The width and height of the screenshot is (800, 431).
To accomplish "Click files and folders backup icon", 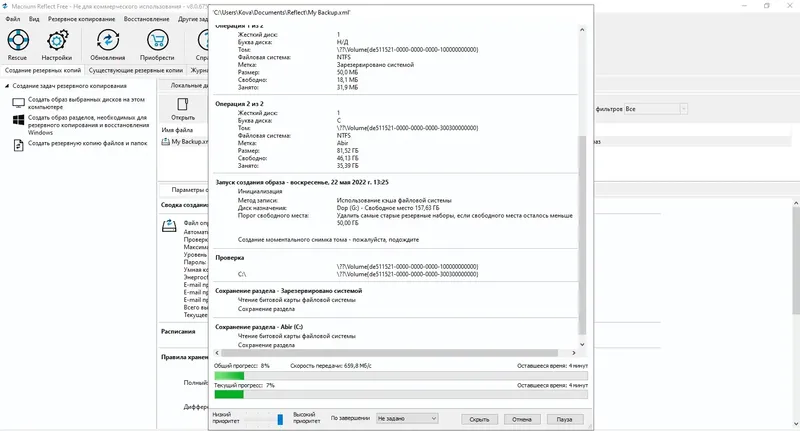I will (18, 145).
